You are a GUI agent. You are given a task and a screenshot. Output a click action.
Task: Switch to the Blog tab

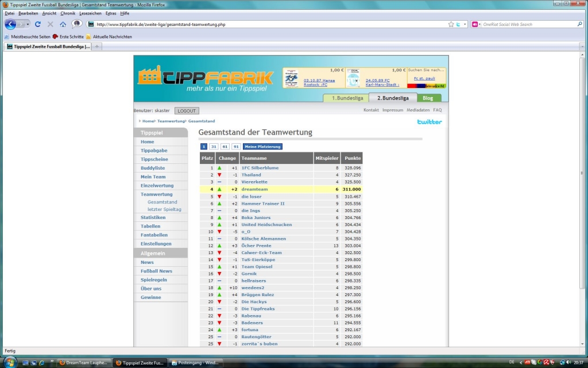tap(428, 98)
